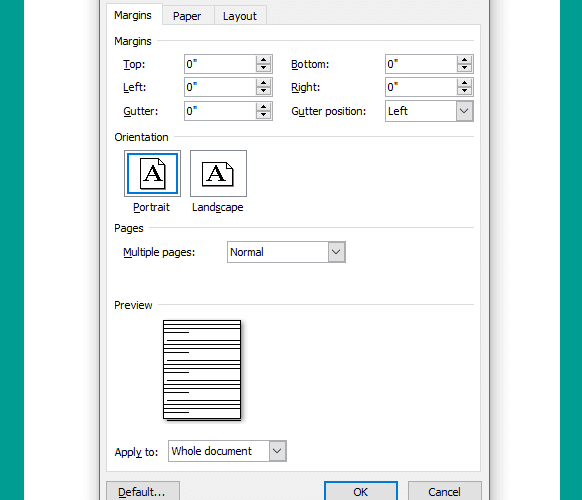Switch to the Paper tab
Screen dimensions: 582x500
187,16
